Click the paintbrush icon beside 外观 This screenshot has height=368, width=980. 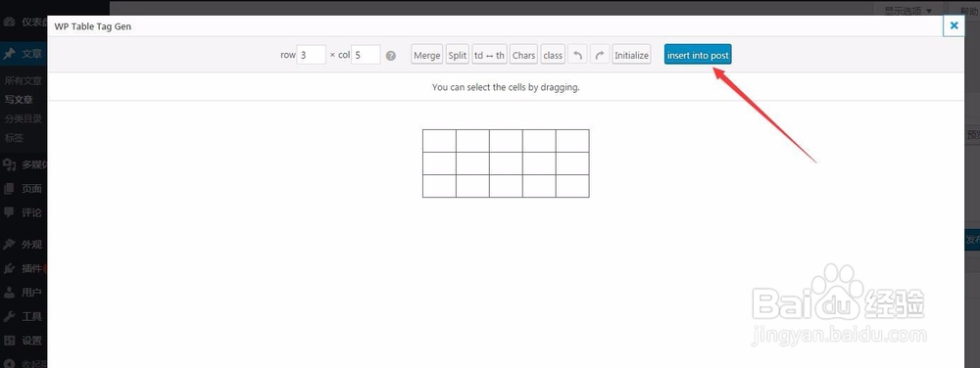10,245
